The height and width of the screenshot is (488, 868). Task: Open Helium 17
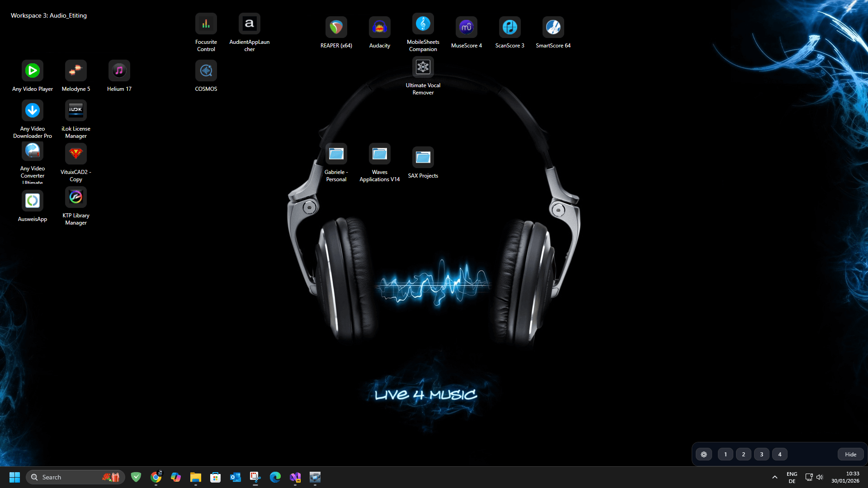(119, 70)
